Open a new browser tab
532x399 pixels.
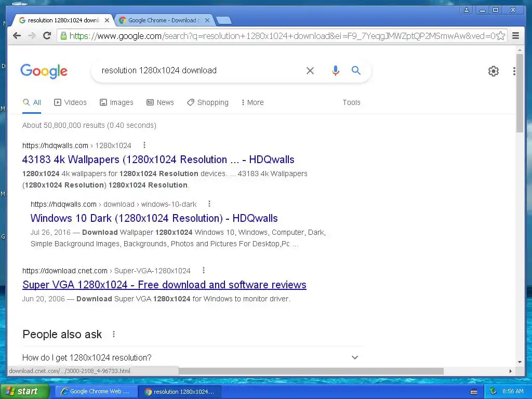tap(224, 21)
